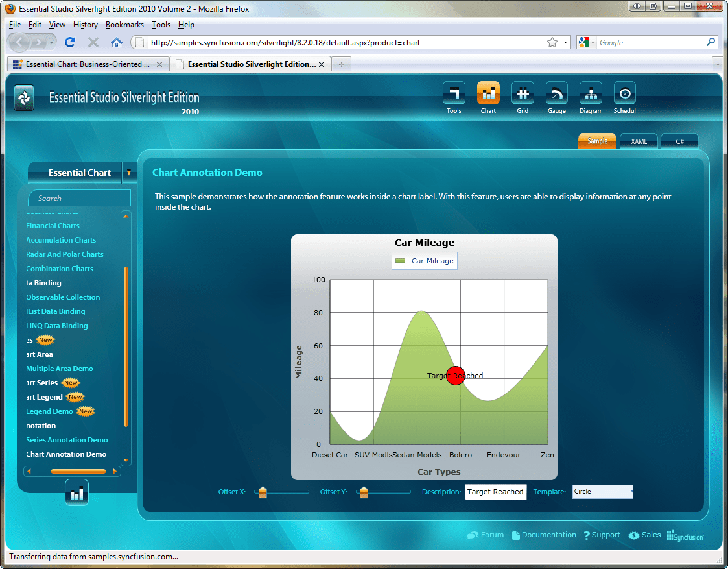Screen dimensions: 728x569
Task: Click the Description input showing Target Reached
Action: tap(496, 492)
